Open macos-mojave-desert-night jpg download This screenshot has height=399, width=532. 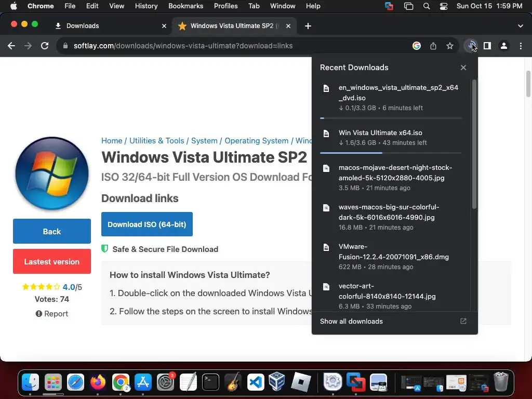click(x=391, y=178)
